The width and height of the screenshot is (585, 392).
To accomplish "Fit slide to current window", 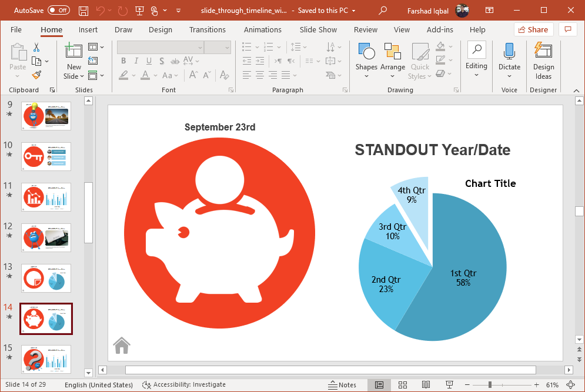I will click(570, 385).
